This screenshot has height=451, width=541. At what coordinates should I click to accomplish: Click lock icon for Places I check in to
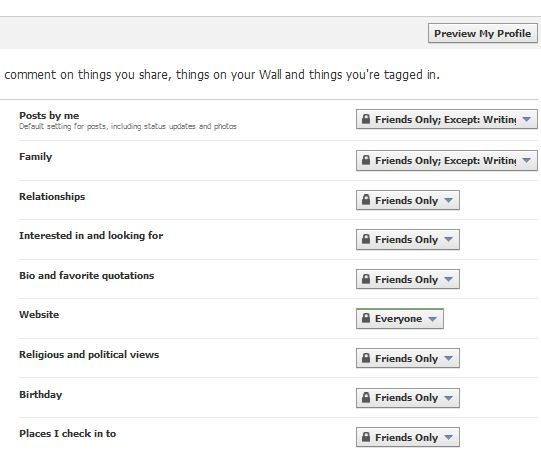(366, 437)
